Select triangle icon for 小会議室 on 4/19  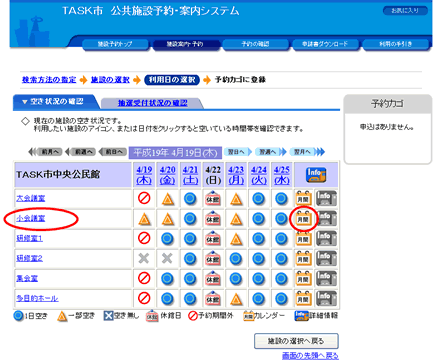tap(144, 219)
